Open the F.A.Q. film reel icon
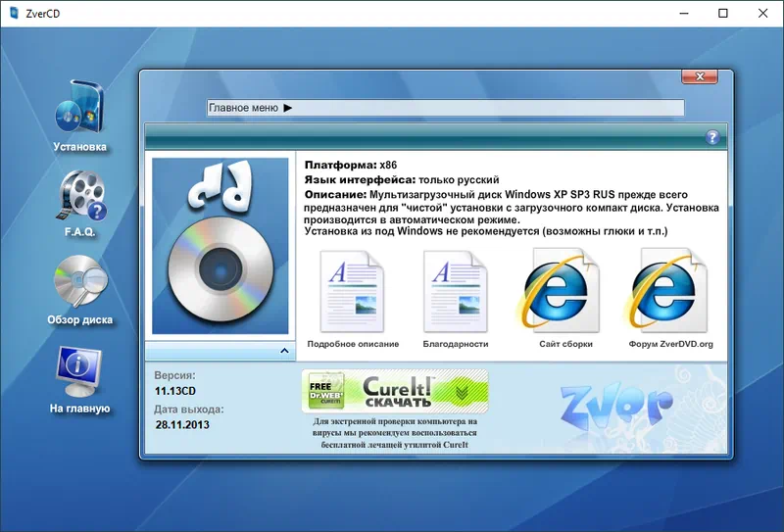This screenshot has height=532, width=784. pyautogui.click(x=82, y=196)
